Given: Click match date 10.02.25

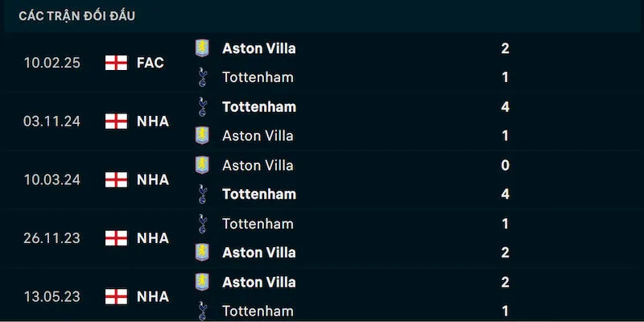Looking at the screenshot, I should [x=52, y=63].
